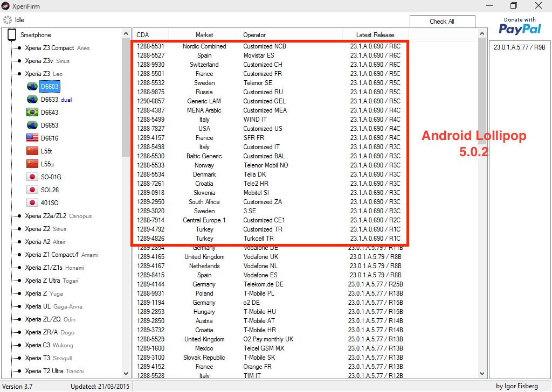This screenshot has width=552, height=392.
Task: Click the Check All button
Action: pos(442,22)
